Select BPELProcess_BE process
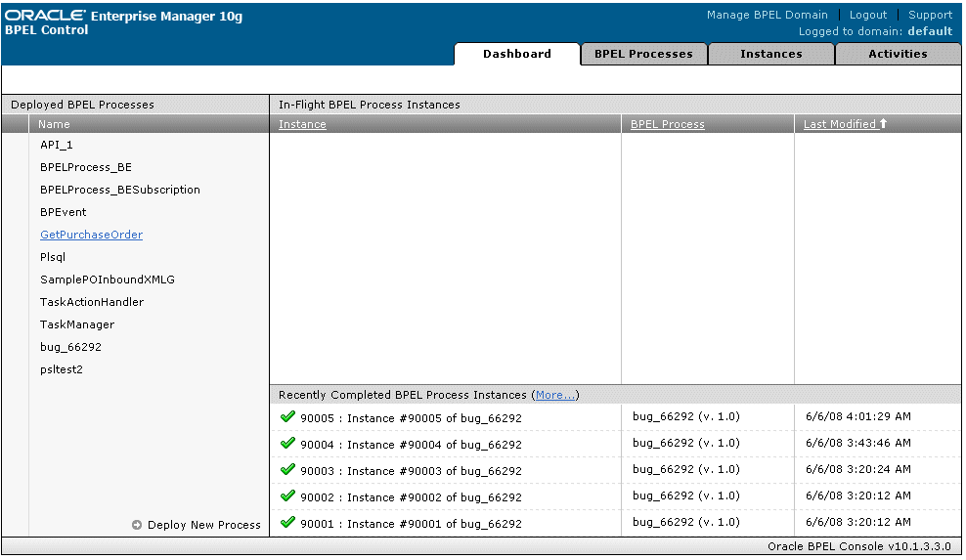Viewport: 966px width, 560px height. (86, 167)
